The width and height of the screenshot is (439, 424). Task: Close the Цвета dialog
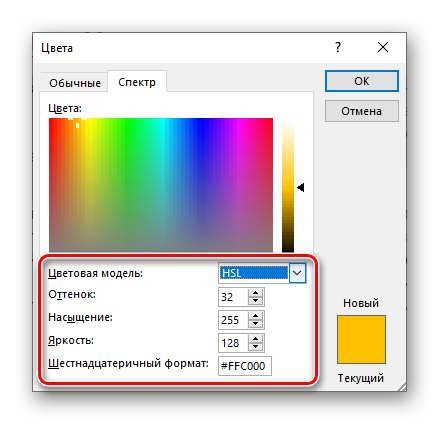[383, 47]
